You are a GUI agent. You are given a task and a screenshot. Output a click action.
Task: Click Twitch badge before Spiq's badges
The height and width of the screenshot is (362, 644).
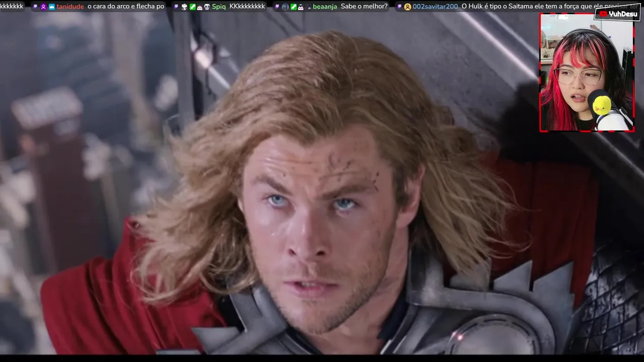(x=176, y=7)
